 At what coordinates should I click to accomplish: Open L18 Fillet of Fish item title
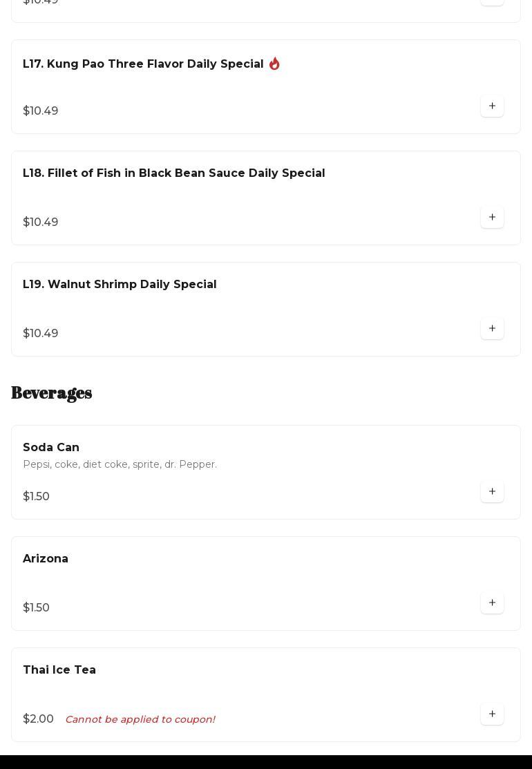pos(173,173)
